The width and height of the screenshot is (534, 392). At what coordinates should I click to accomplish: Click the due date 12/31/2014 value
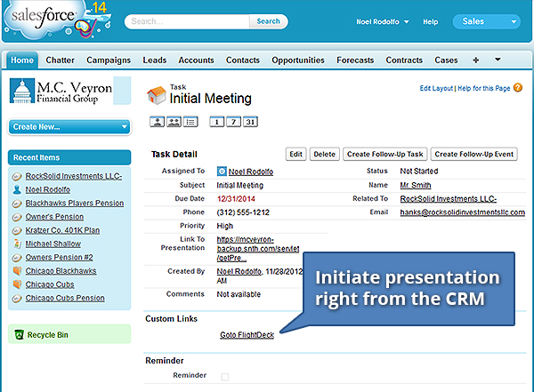pyautogui.click(x=236, y=199)
